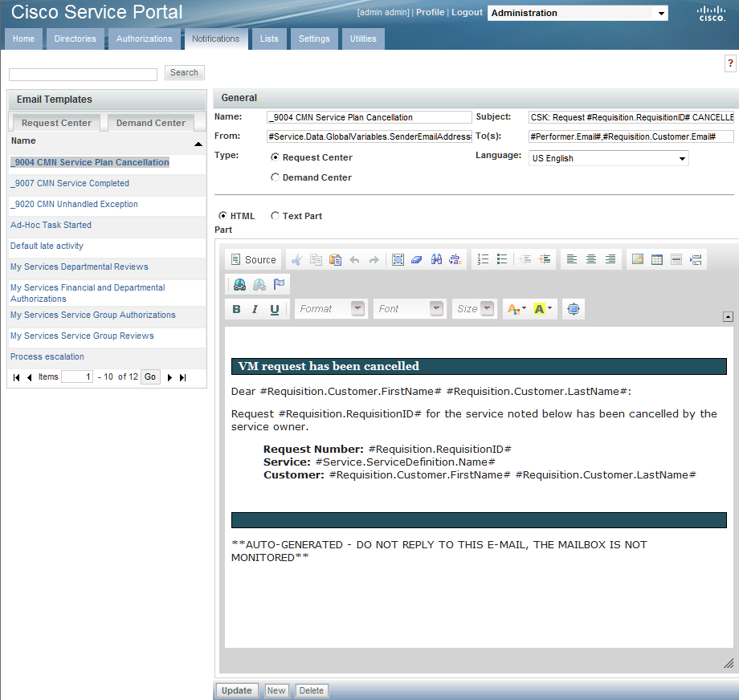Open the Directories tab

(x=75, y=39)
